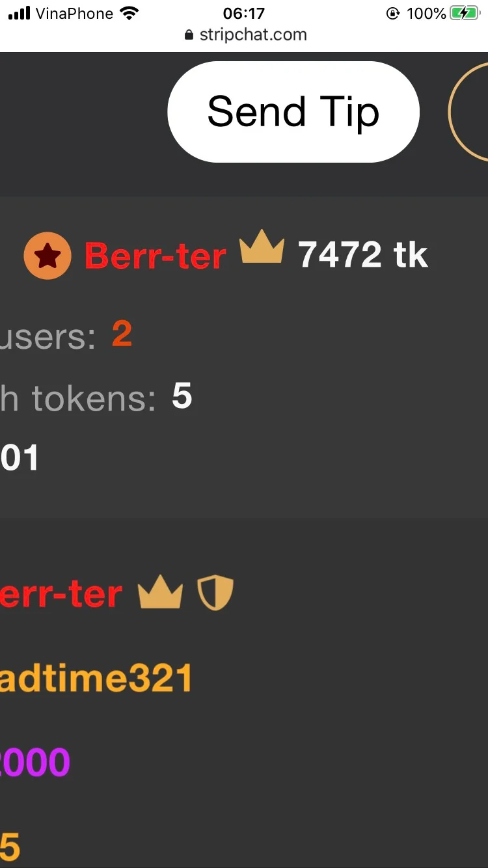Image resolution: width=488 pixels, height=868 pixels.
Task: Click the 7472 tk token amount
Action: pos(363,254)
